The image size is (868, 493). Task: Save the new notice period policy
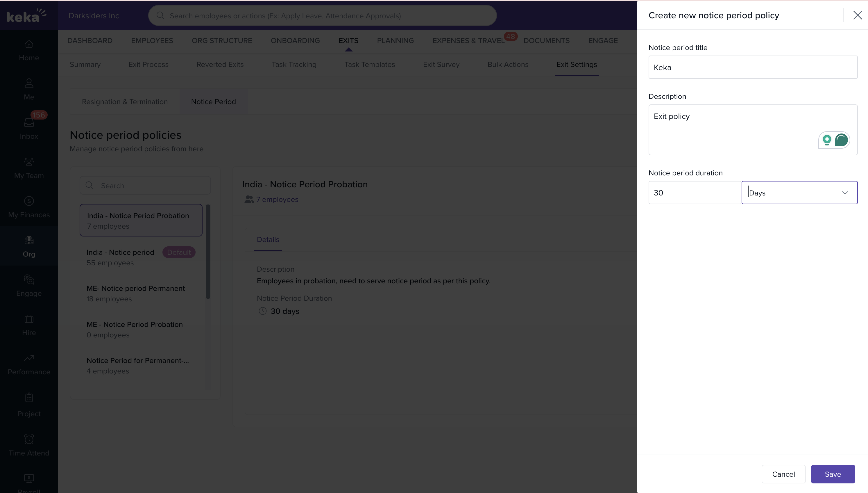[x=833, y=474]
